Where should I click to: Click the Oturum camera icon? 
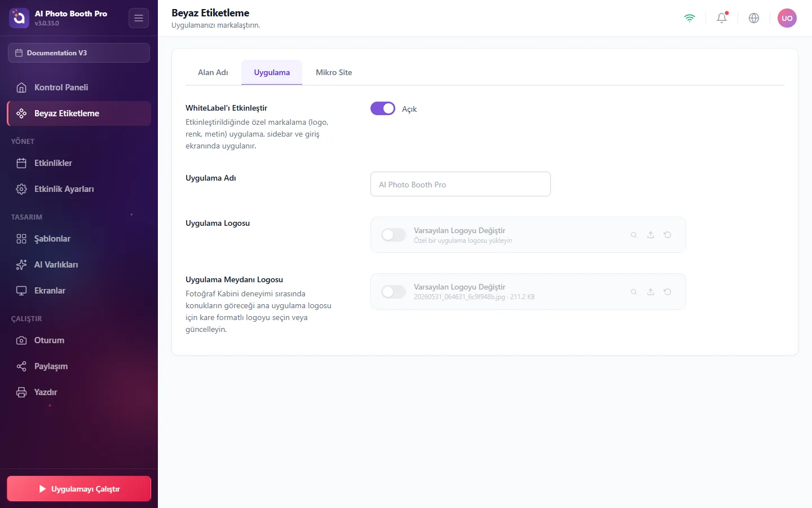tap(21, 340)
